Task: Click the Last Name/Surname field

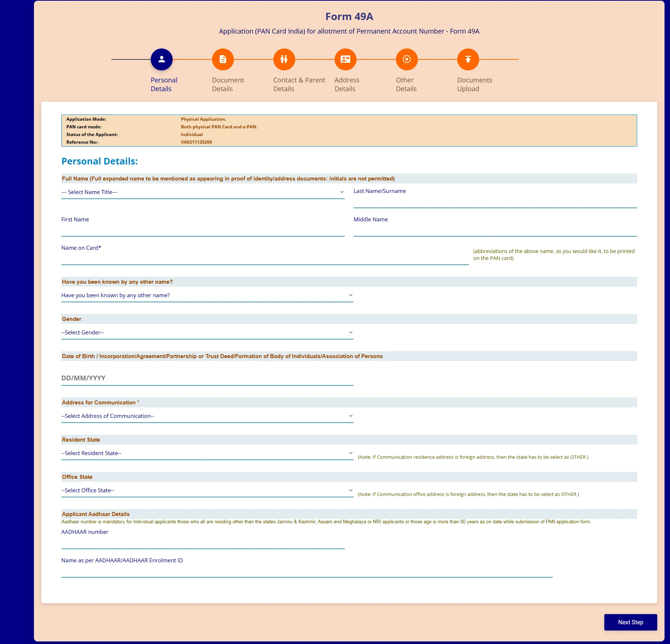Action: tap(495, 201)
